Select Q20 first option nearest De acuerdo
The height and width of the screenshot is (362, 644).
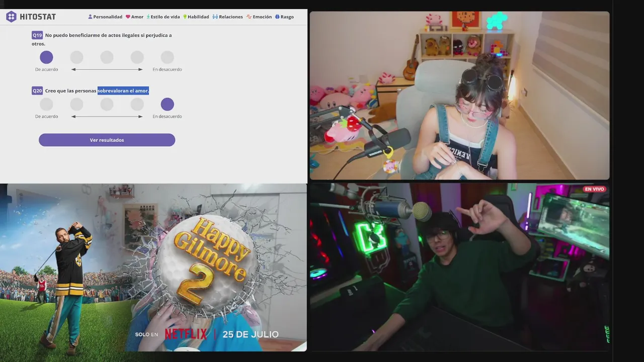[46, 104]
